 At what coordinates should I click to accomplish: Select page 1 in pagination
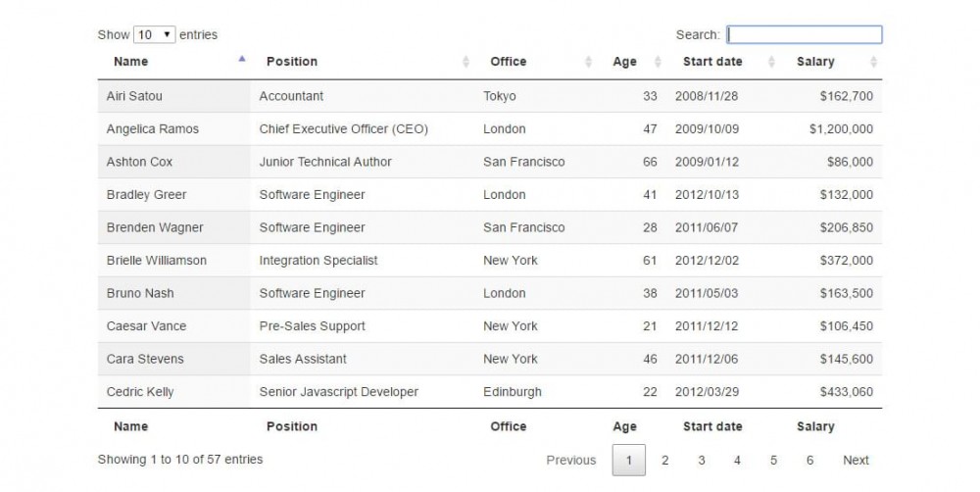(x=629, y=460)
